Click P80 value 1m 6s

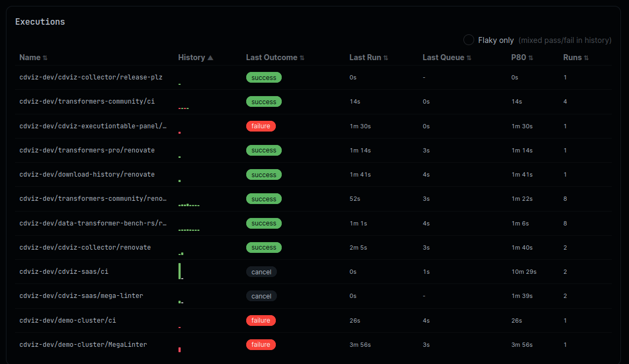pyautogui.click(x=520, y=223)
